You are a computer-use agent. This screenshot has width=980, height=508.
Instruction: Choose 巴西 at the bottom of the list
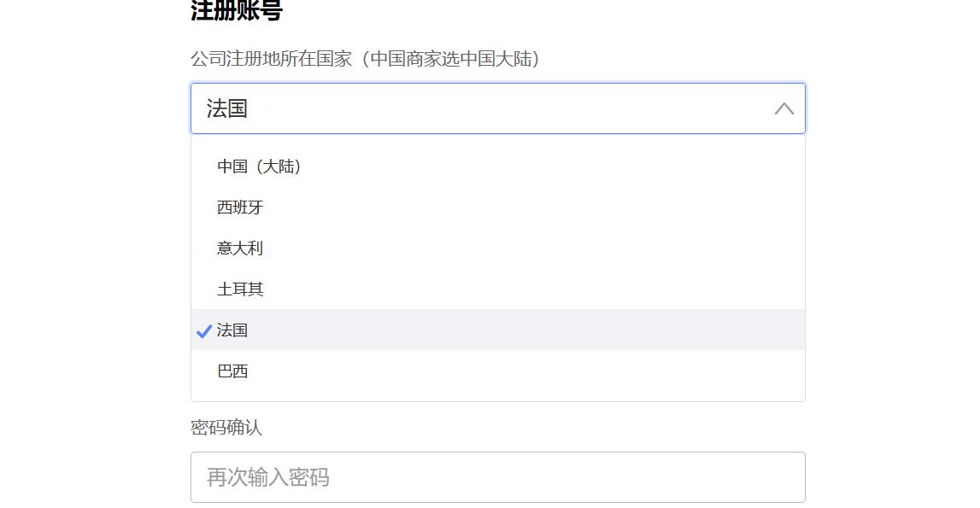tap(232, 371)
